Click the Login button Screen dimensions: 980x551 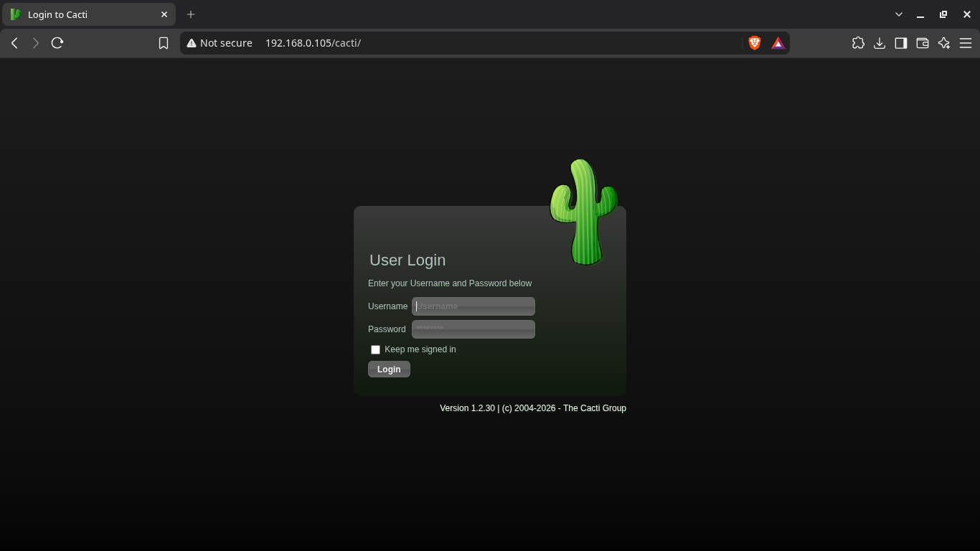point(389,369)
